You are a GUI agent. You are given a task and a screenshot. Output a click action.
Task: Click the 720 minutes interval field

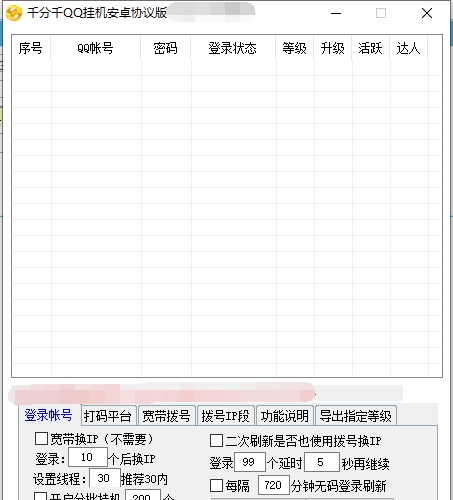274,485
